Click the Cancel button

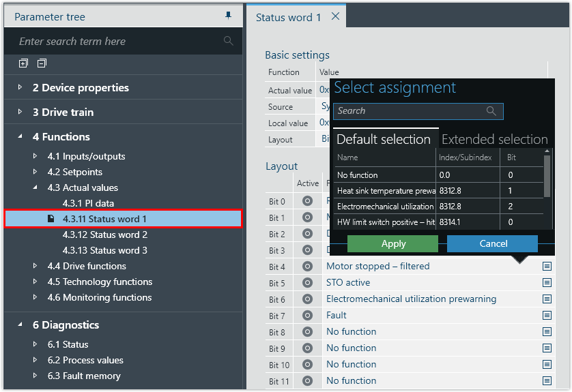coord(492,243)
